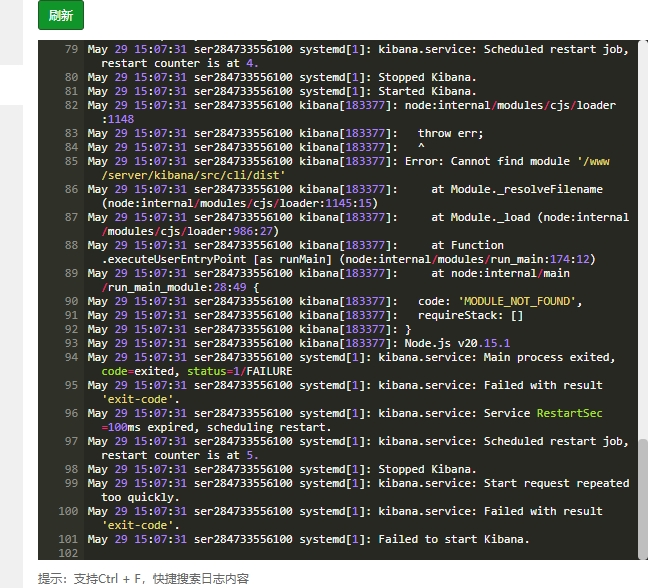The height and width of the screenshot is (588, 661).
Task: Select line number 79 in the gutter
Action: (71, 49)
